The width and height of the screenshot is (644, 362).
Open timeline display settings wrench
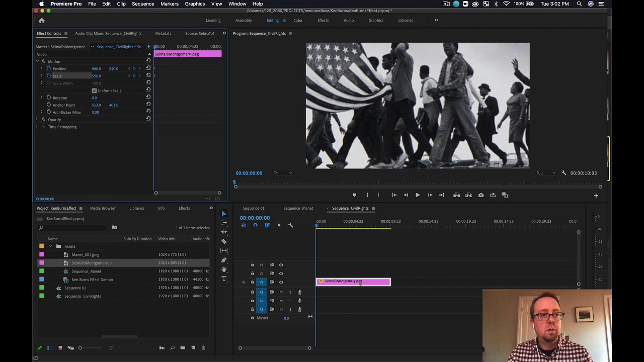[290, 225]
